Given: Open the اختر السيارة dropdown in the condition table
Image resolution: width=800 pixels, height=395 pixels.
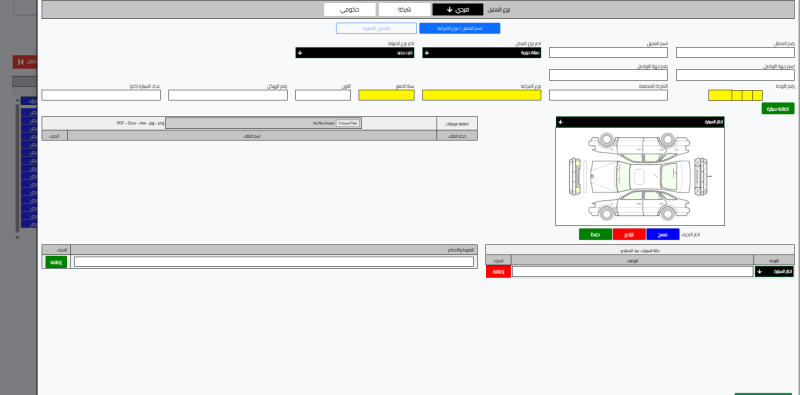Looking at the screenshot, I should coord(774,272).
